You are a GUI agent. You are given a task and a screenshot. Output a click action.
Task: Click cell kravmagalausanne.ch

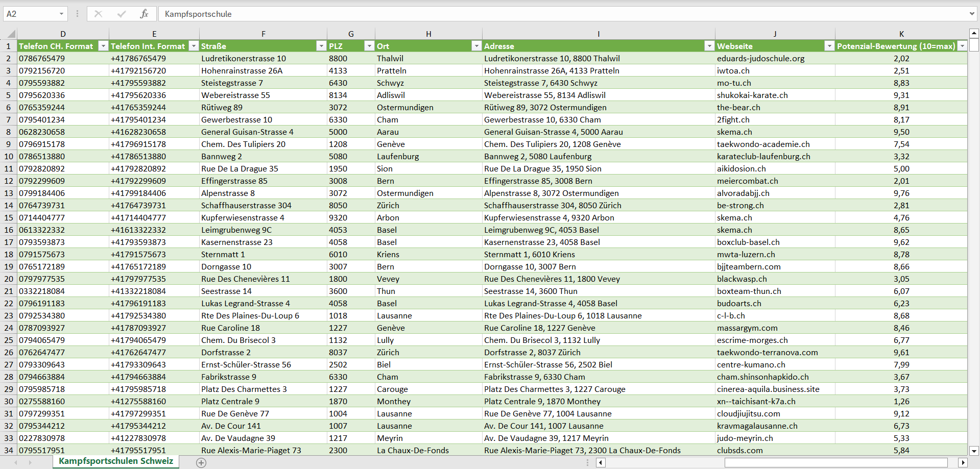click(775, 426)
